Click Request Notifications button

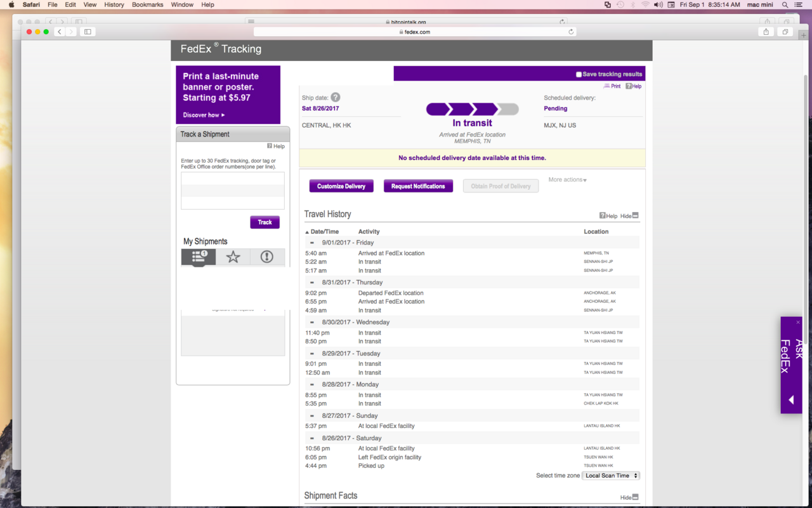click(418, 186)
